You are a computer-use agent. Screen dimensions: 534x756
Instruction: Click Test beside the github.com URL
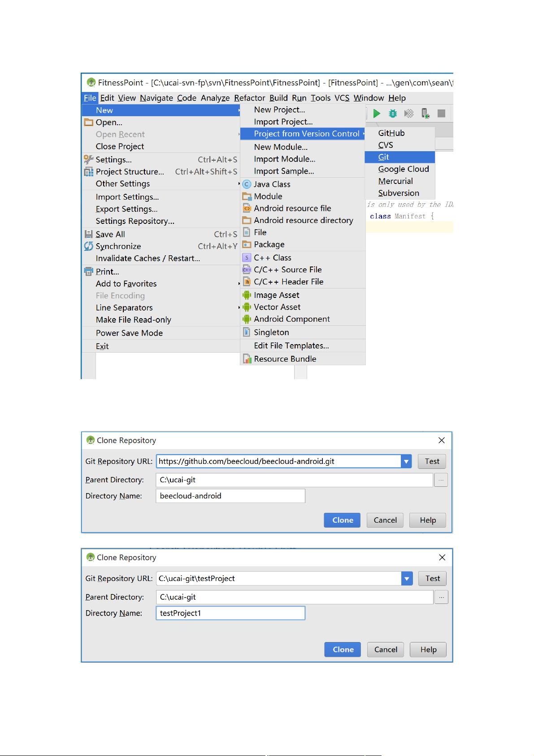tap(432, 461)
